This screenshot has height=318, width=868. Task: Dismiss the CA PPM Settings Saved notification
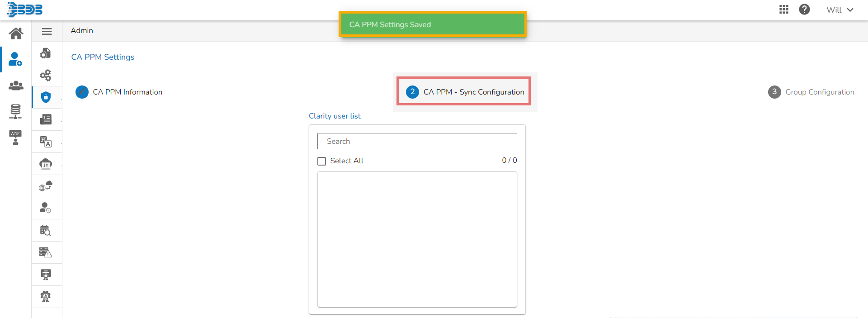point(433,24)
